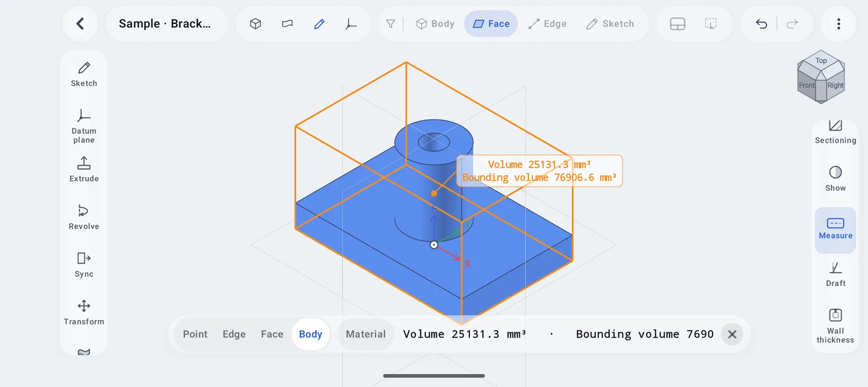
Task: Open the selection filter funnel icon
Action: coord(391,24)
